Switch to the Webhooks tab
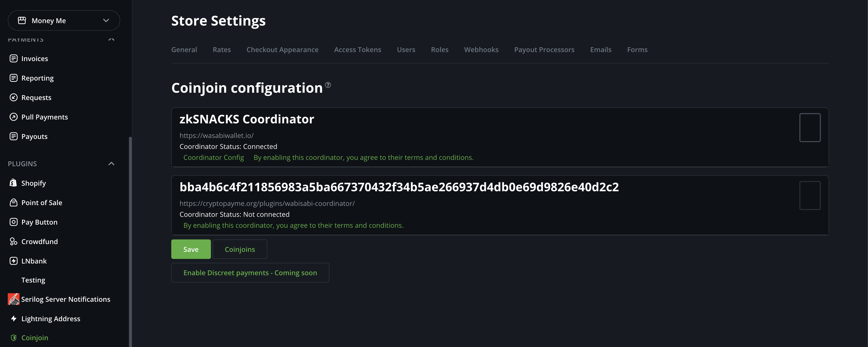Viewport: 868px width, 347px height. [481, 50]
